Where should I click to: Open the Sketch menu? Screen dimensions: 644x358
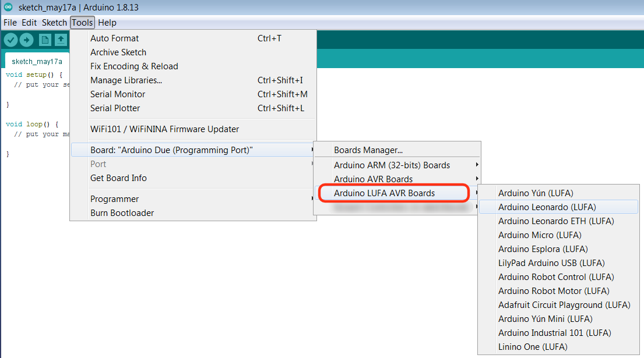click(54, 23)
